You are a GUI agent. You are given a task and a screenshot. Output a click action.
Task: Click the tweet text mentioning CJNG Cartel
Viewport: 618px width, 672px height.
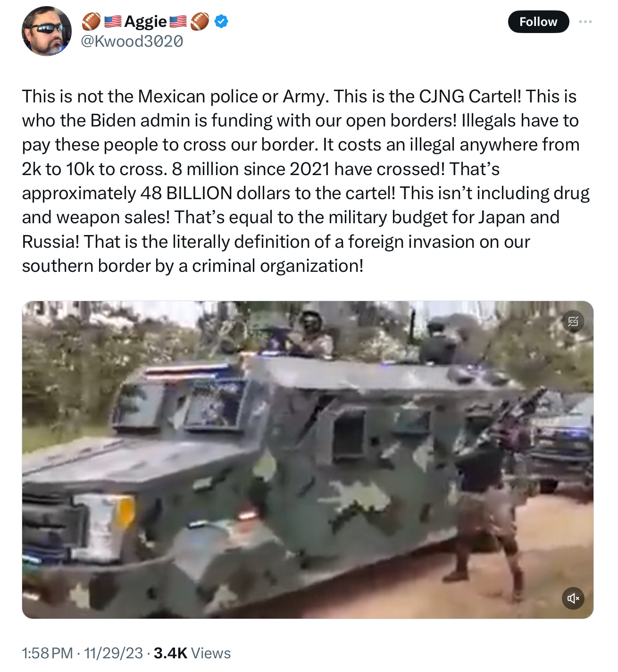tap(306, 181)
